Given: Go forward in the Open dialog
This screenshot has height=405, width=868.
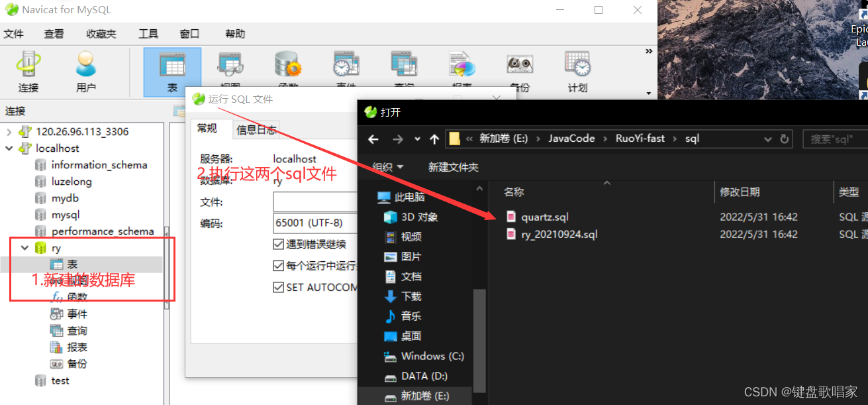Looking at the screenshot, I should coord(397,139).
